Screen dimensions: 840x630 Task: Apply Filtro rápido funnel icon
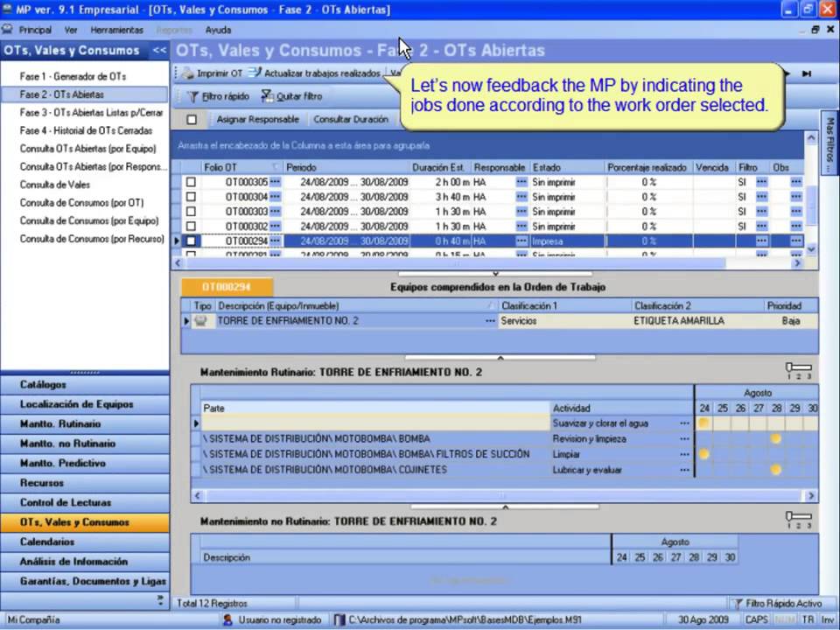tap(192, 96)
